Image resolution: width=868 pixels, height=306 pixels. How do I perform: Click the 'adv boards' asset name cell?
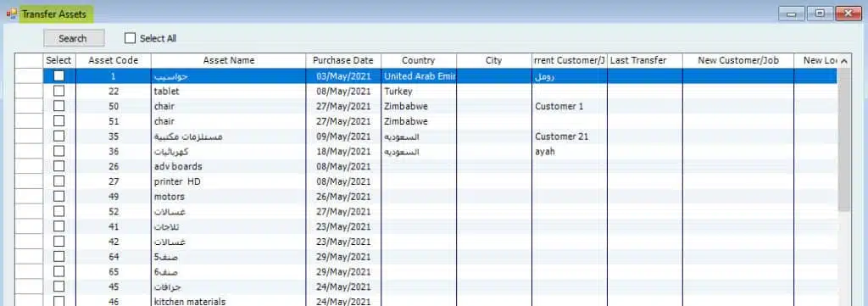pos(228,166)
